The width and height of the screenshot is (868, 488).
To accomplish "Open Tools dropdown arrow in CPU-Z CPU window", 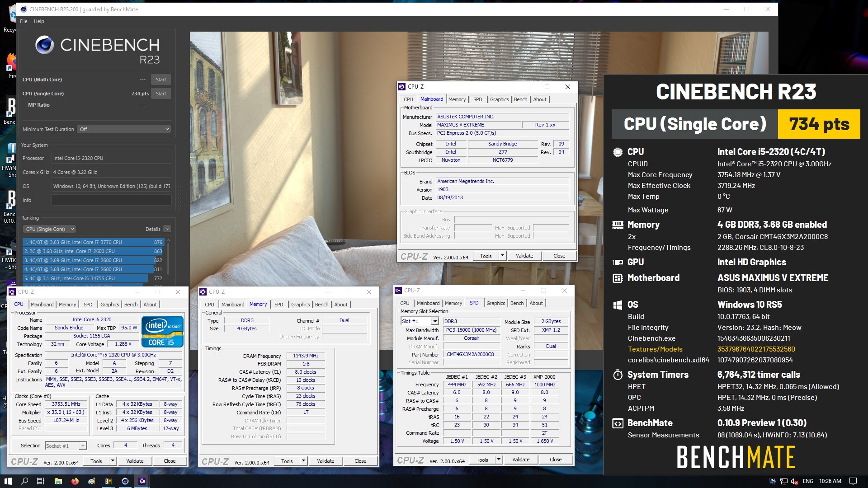I will [113, 461].
